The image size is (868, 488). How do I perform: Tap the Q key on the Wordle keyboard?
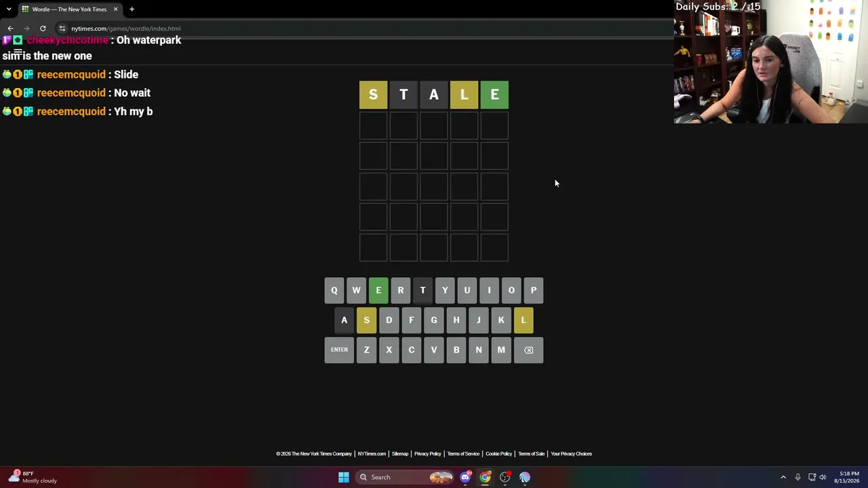coord(334,290)
